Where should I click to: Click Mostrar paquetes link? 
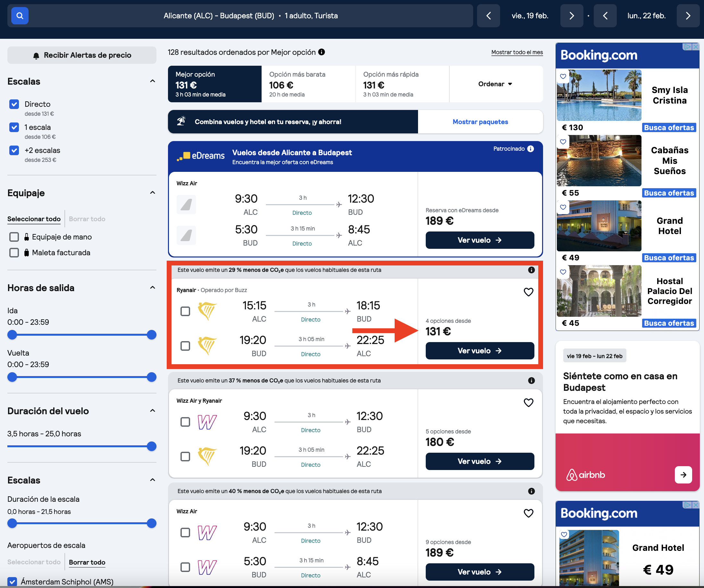coord(481,122)
